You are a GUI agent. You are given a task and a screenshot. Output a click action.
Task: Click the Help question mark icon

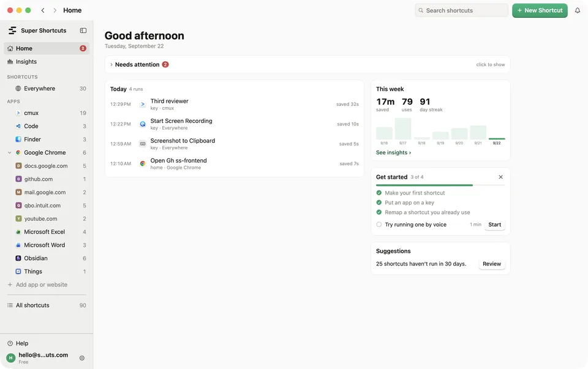pos(10,343)
